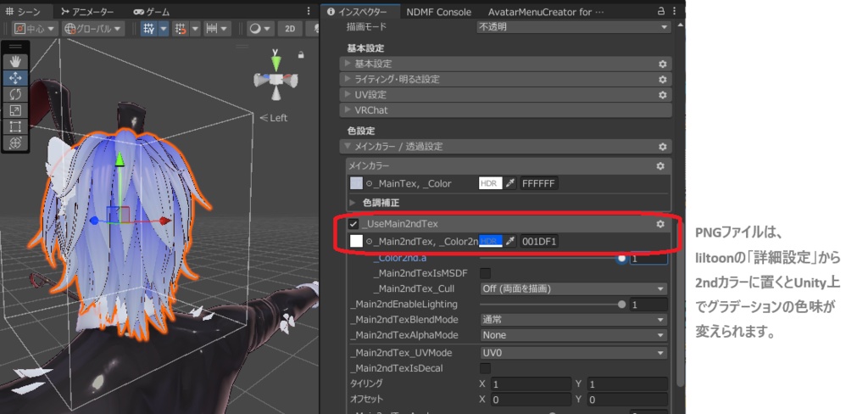Switch to the NDMF Console tab
This screenshot has width=868, height=414.
[438, 12]
